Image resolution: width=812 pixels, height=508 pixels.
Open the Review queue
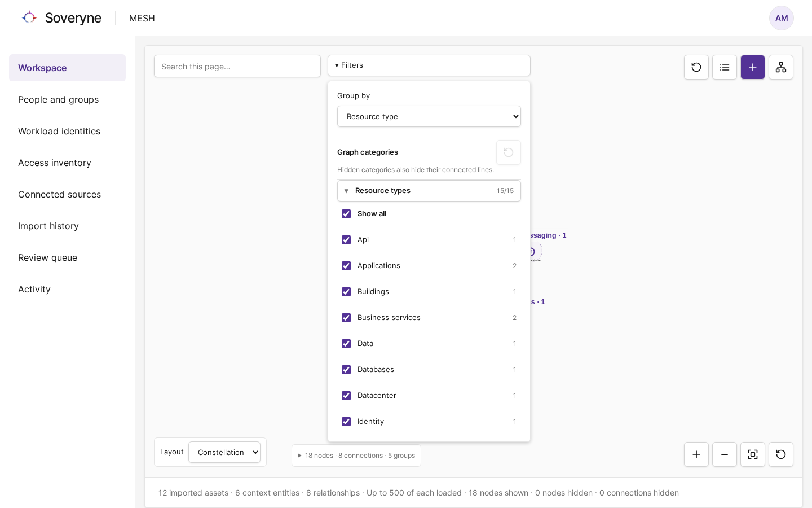(67, 257)
